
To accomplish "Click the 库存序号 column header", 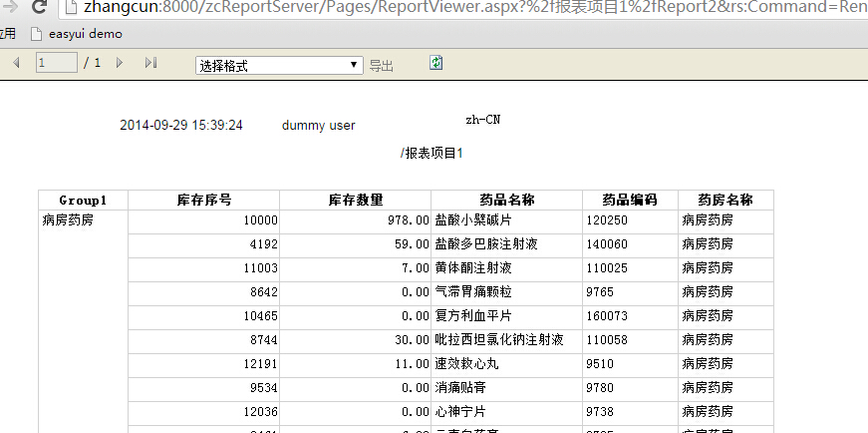I will click(203, 201).
